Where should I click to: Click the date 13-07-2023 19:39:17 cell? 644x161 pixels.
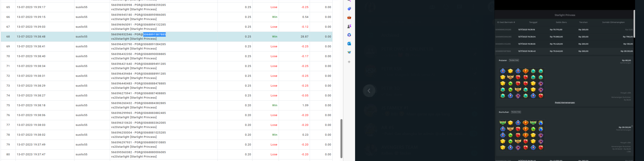[31, 7]
